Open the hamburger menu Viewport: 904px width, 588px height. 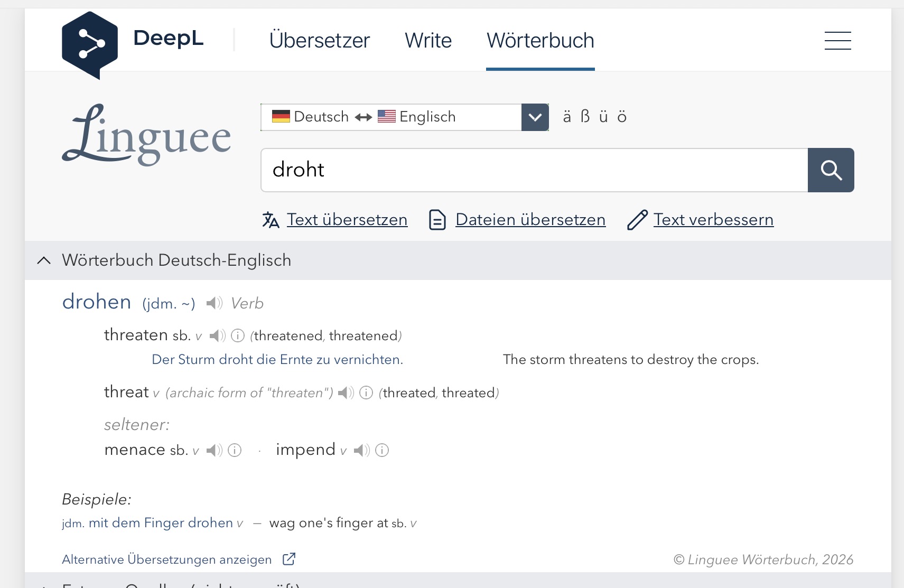click(837, 41)
